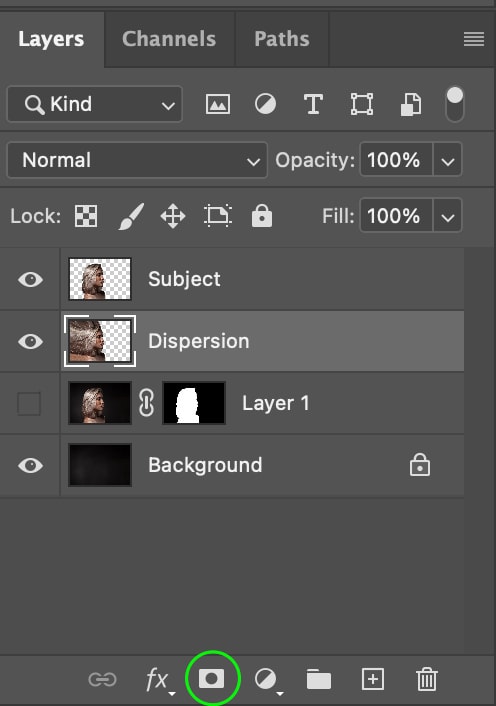496x706 pixels.
Task: Lock transparent pixels checkerboard icon
Action: tap(86, 216)
